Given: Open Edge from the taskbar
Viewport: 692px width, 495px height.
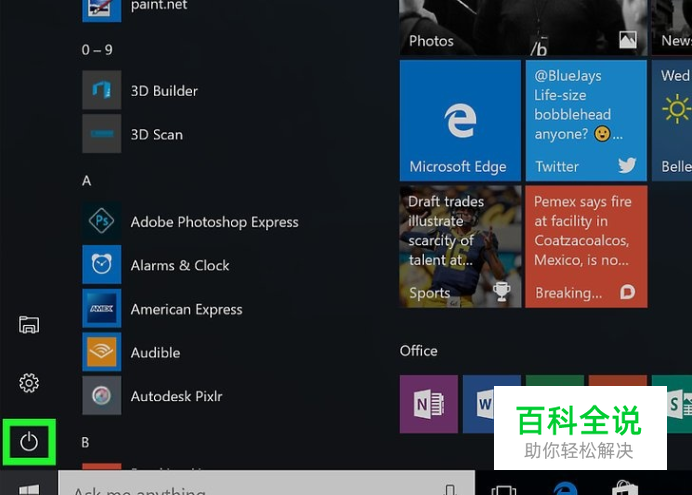Looking at the screenshot, I should [565, 488].
